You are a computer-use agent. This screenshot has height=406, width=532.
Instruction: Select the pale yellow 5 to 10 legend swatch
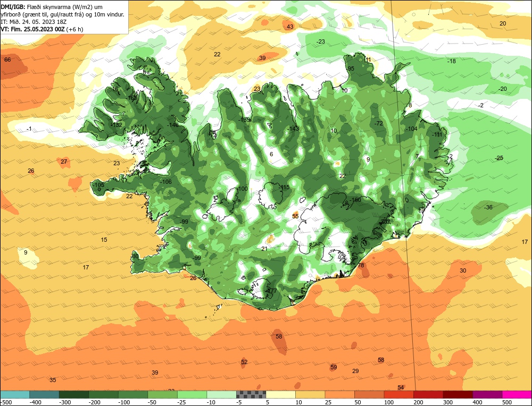tap(280, 394)
